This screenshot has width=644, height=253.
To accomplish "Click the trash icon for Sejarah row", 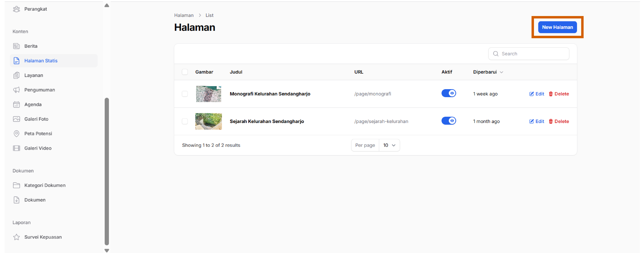I will click(551, 121).
